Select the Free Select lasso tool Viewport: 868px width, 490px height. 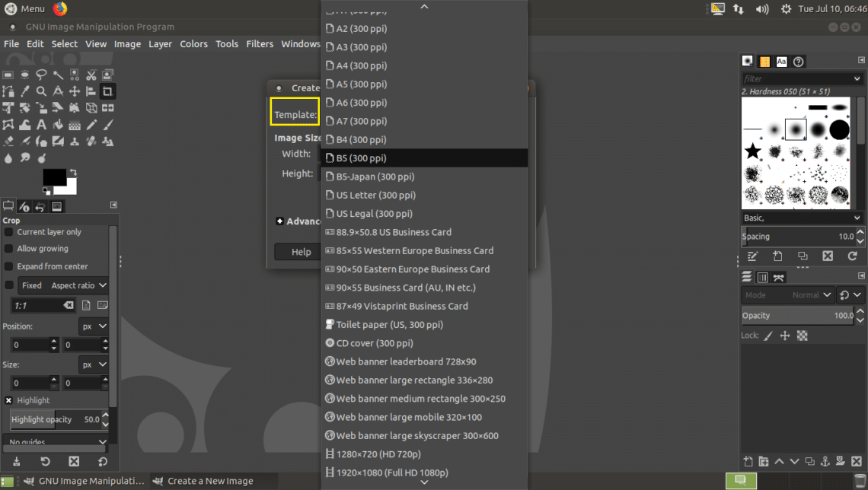tap(41, 75)
